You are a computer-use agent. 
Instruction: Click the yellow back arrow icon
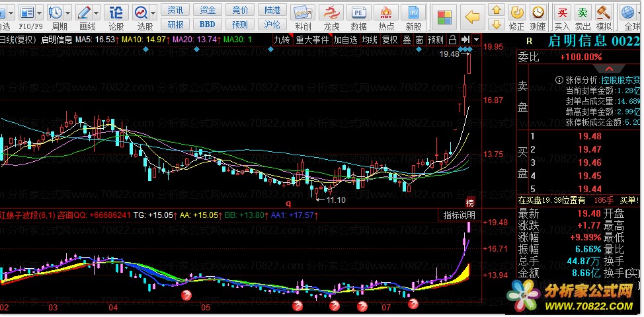pyautogui.click(x=472, y=17)
